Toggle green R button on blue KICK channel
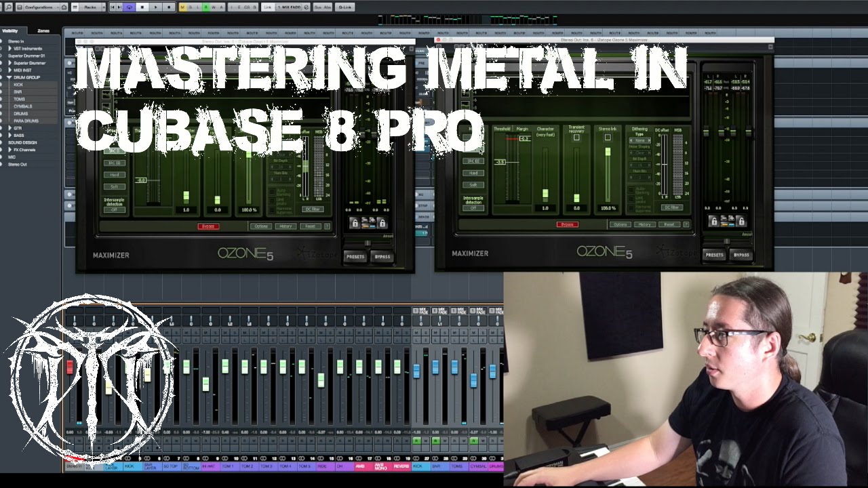 416,440
